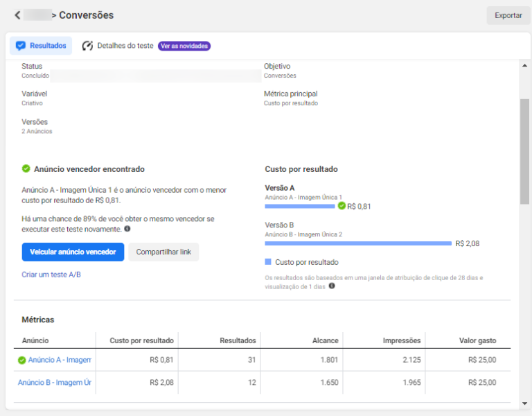Click green winner check next to R$ 0,81

pos(342,206)
